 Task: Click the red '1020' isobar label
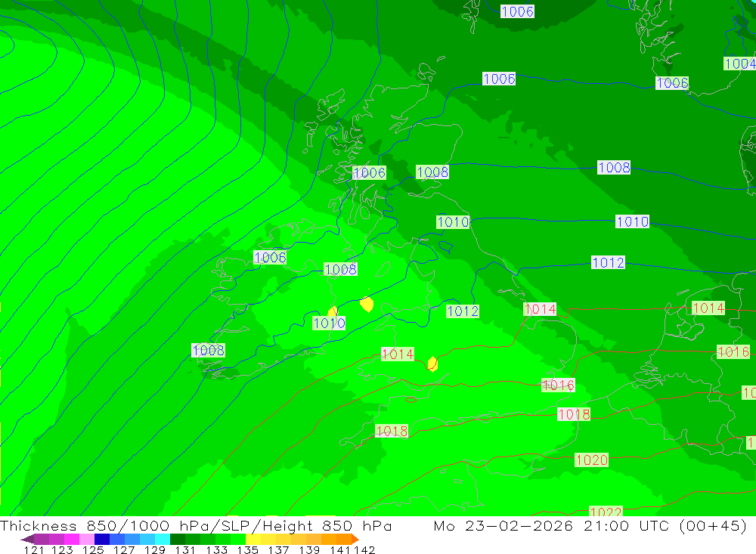coord(592,460)
